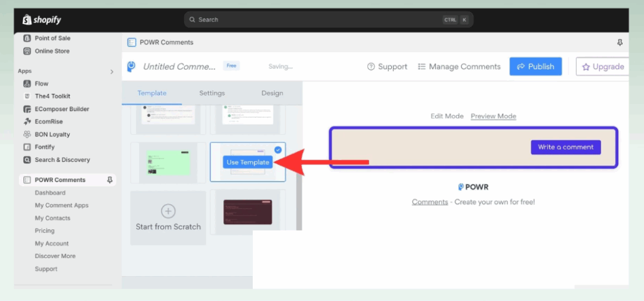Click the Free plan badge
The height and width of the screenshot is (301, 644).
click(x=231, y=65)
